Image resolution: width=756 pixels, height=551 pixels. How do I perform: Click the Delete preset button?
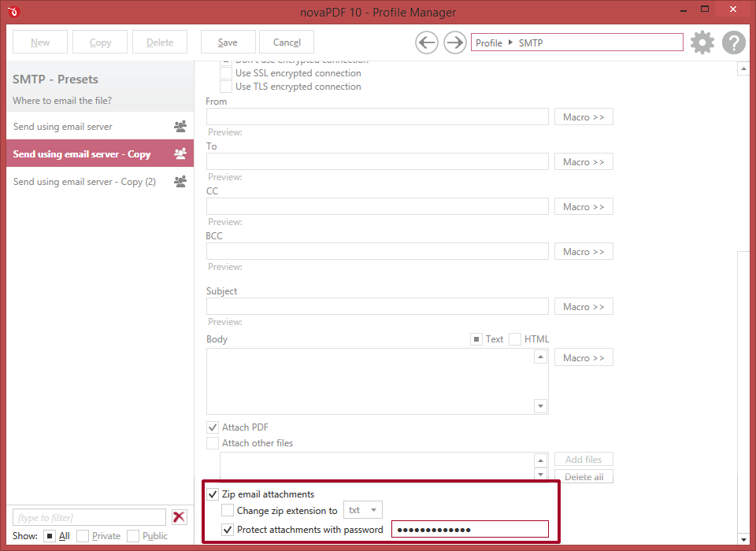point(160,43)
